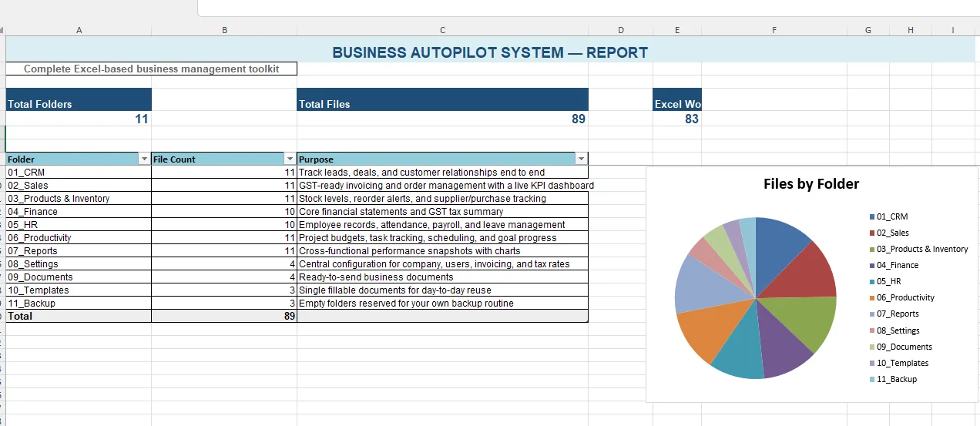Click the 11_Backup legend entry
980x426 pixels.
(x=893, y=379)
